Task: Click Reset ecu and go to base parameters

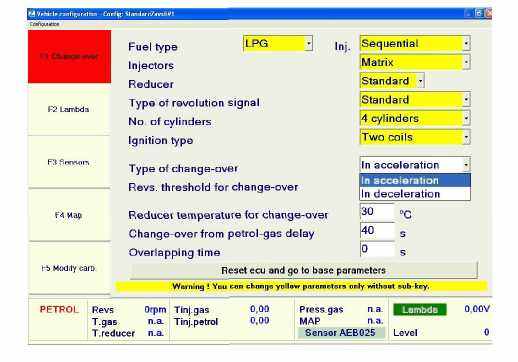Action: tap(303, 270)
